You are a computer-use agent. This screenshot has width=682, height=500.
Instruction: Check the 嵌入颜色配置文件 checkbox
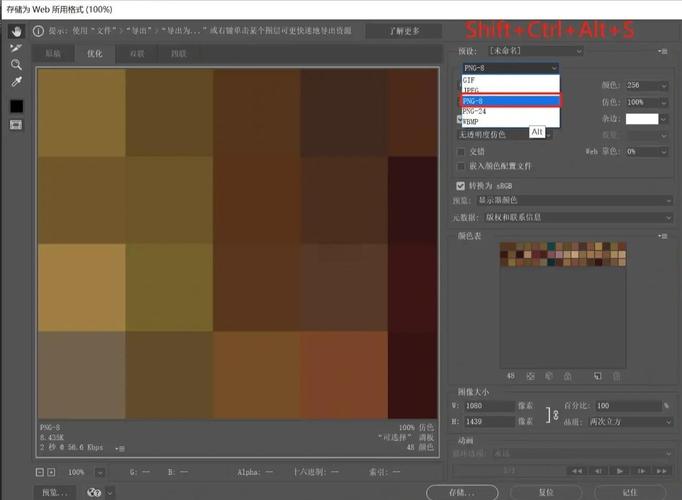click(461, 166)
